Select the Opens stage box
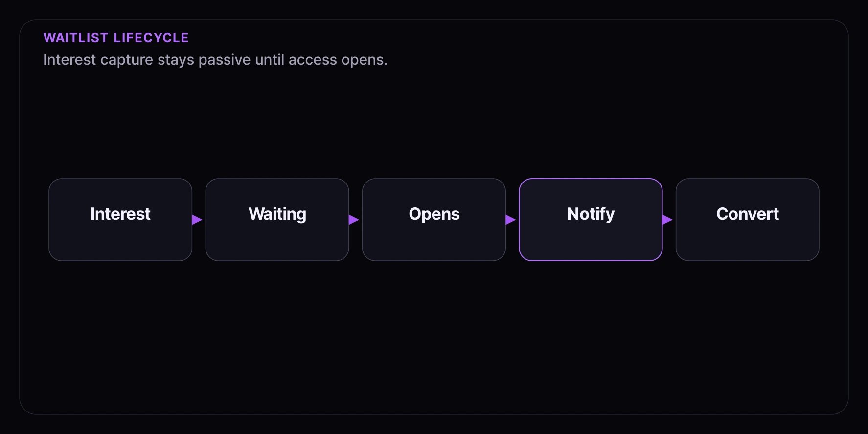This screenshot has width=868, height=434. (434, 220)
